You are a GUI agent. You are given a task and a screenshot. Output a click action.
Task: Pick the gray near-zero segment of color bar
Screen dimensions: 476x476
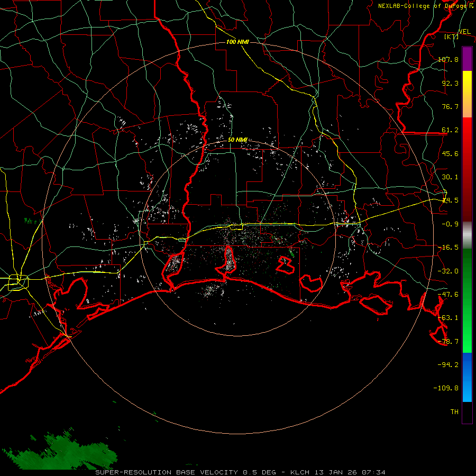(x=467, y=235)
